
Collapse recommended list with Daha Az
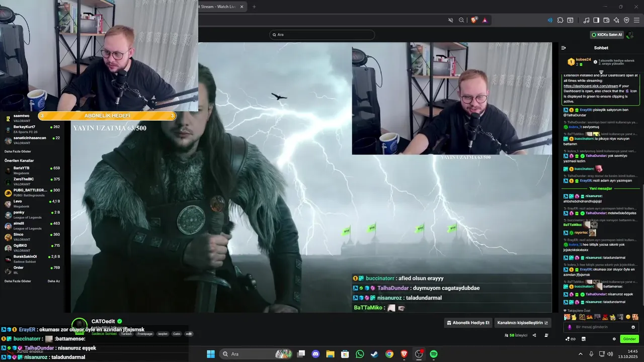(54, 281)
